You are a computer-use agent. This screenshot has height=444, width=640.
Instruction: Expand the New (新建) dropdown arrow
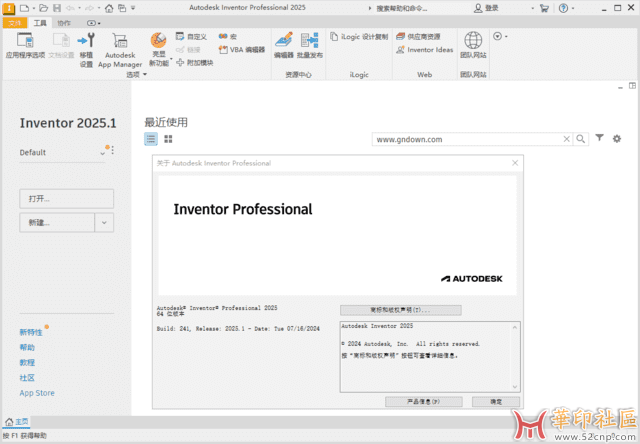coord(104,223)
